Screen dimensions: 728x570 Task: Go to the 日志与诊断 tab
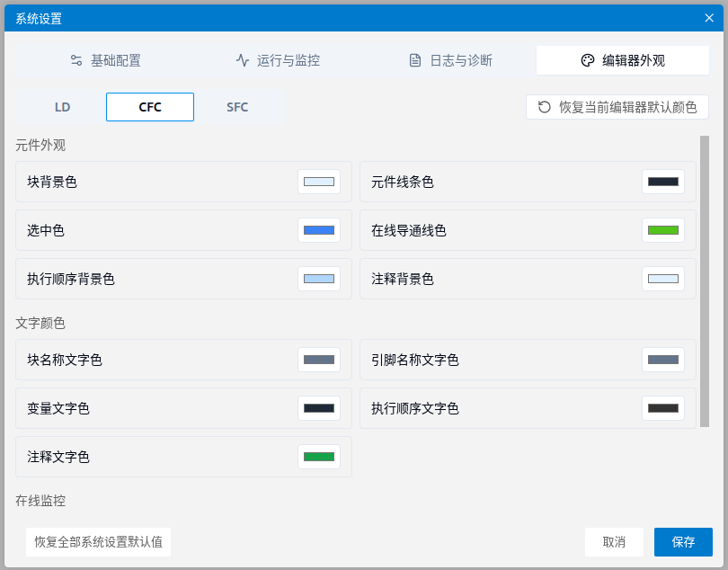pos(450,60)
